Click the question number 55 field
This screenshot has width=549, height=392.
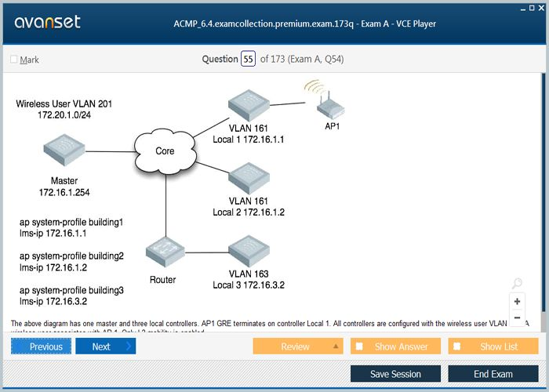coord(248,60)
